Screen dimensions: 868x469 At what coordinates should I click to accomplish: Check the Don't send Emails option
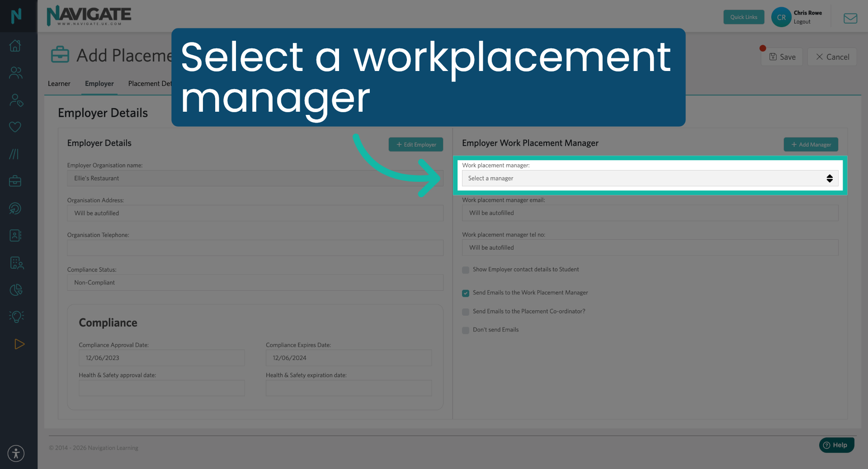pos(465,330)
